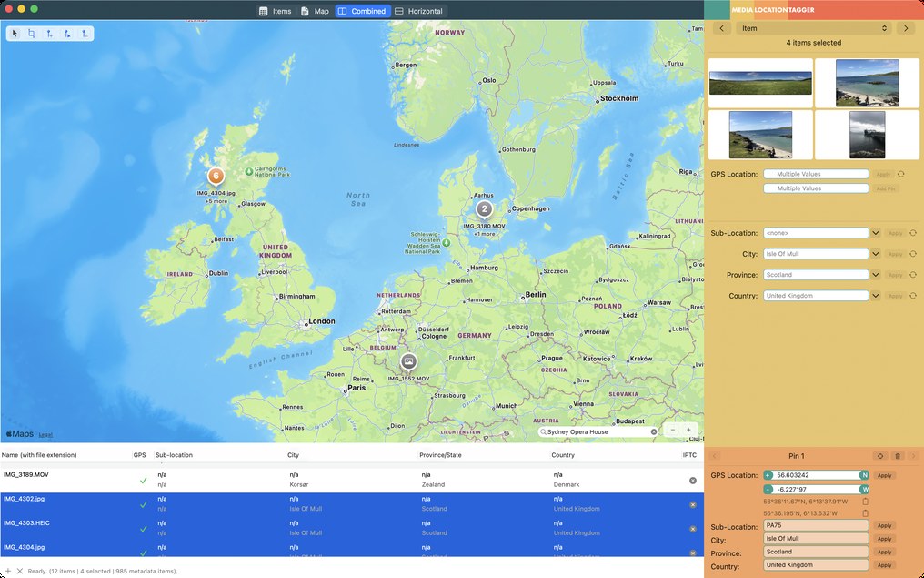The width and height of the screenshot is (924, 578).
Task: Switch to the Items view tab
Action: tap(276, 11)
